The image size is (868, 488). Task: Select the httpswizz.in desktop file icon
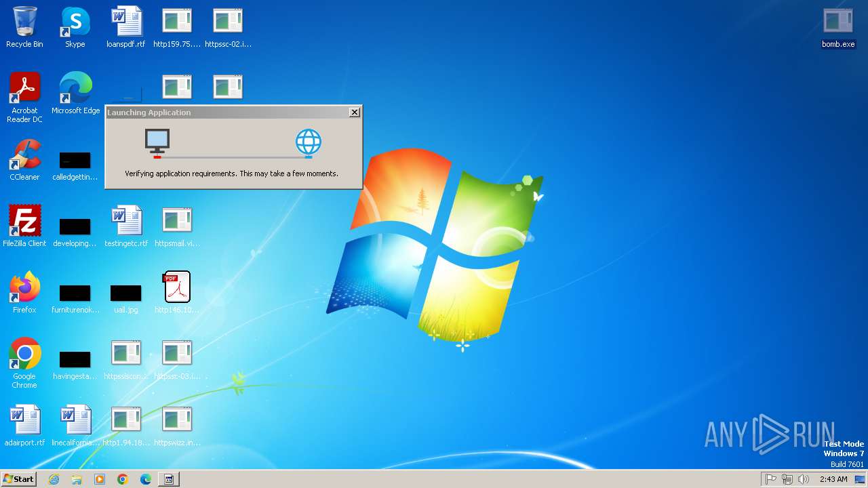177,426
